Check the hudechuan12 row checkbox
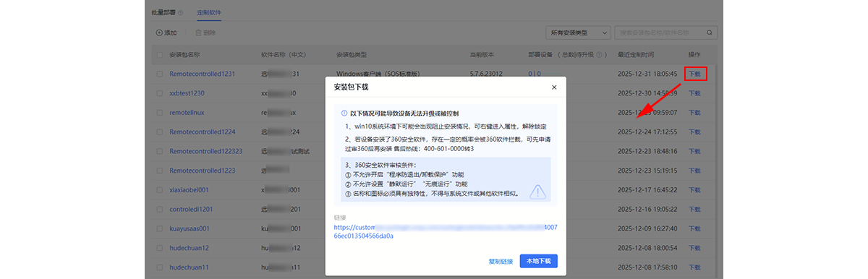Image resolution: width=868 pixels, height=279 pixels. [x=159, y=248]
